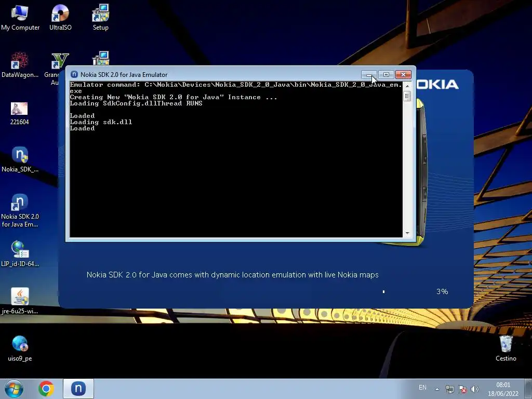
Task: Select the jre-6u25 Java installer icon
Action: tap(20, 301)
